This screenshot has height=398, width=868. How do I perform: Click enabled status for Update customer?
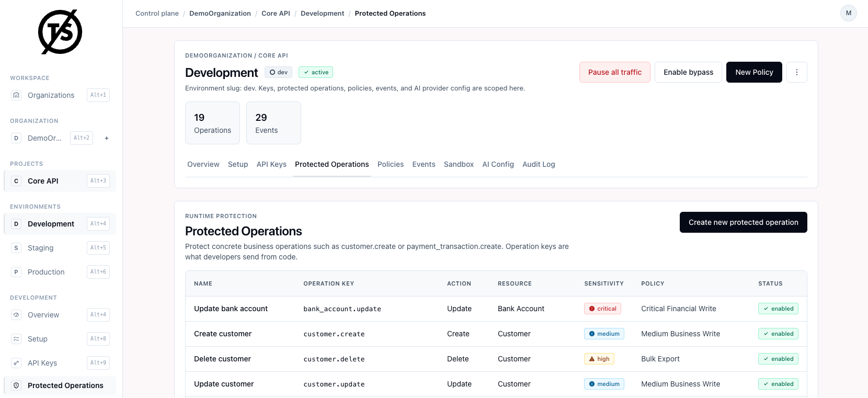click(778, 384)
